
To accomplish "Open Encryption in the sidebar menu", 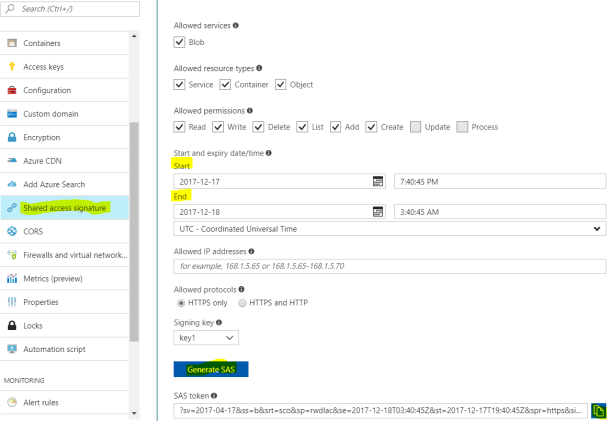I will [65, 137].
